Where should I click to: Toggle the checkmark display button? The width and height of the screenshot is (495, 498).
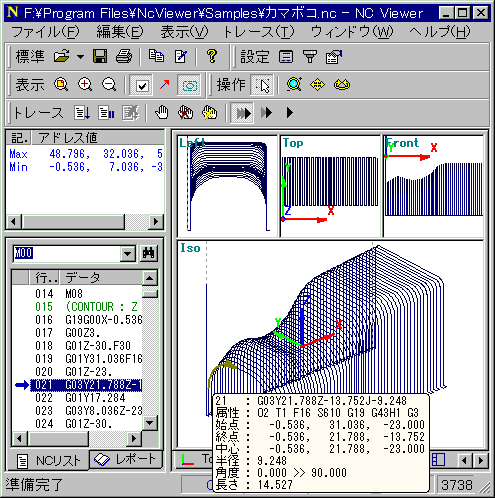coord(142,85)
